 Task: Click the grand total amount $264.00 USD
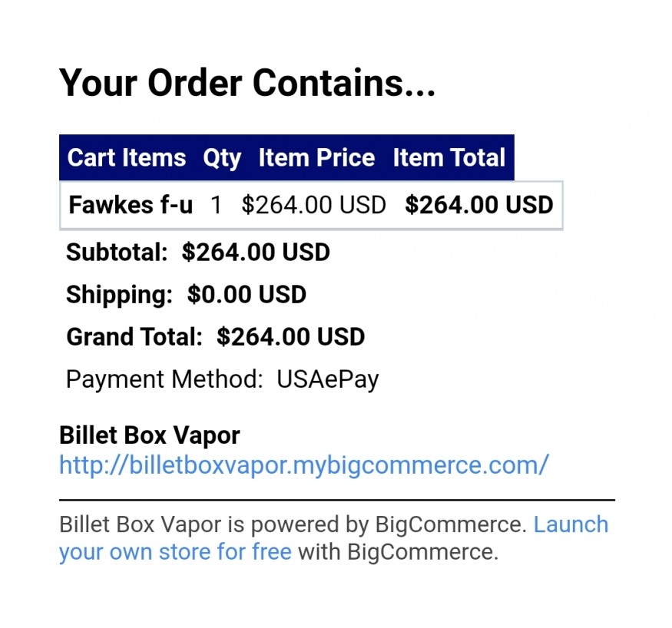click(x=290, y=336)
